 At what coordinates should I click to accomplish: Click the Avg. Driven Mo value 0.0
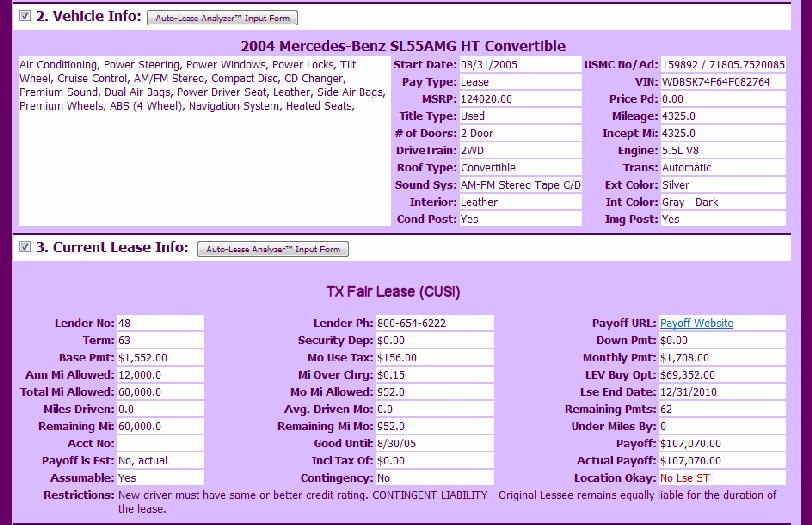point(434,409)
